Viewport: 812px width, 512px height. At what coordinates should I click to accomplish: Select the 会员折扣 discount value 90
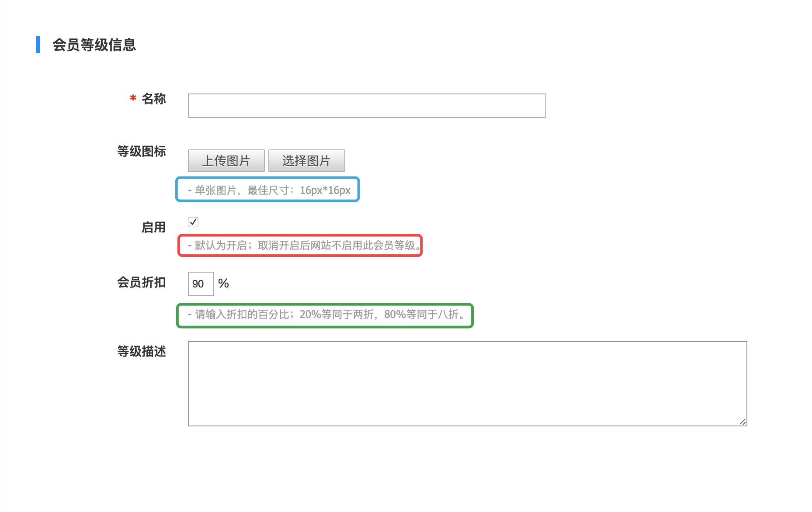coord(200,284)
